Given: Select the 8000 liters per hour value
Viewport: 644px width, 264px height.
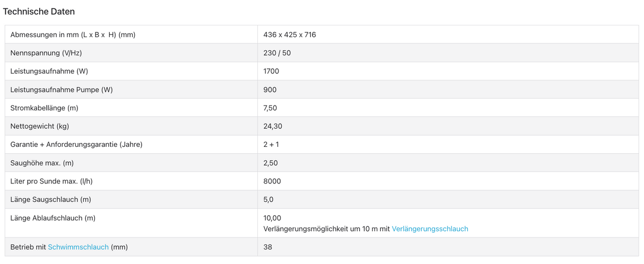Looking at the screenshot, I should coord(272,181).
